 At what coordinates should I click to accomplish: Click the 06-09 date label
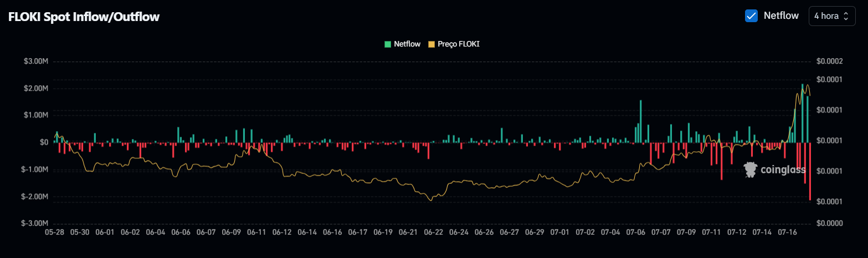231,233
